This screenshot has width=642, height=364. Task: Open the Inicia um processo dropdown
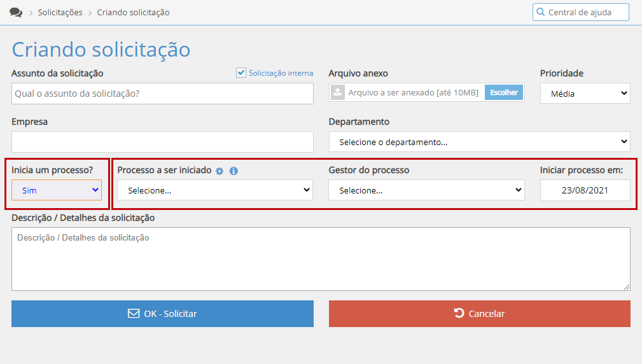[x=56, y=190]
